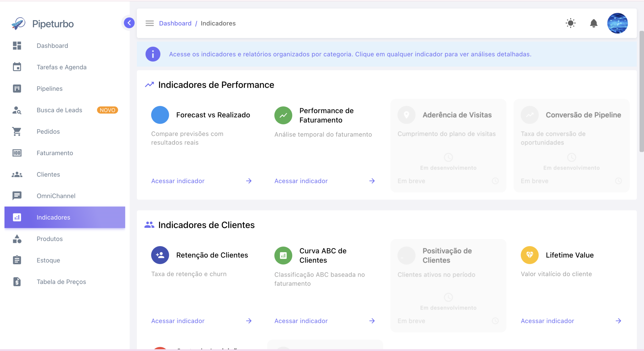Select the Pipelines sidebar icon
The image size is (644, 351).
point(17,89)
